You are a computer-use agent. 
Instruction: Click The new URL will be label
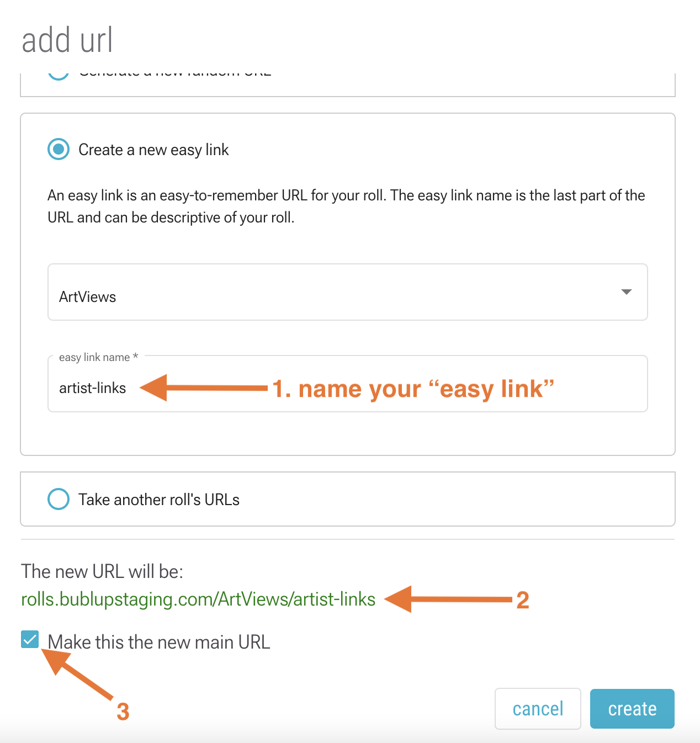[102, 571]
